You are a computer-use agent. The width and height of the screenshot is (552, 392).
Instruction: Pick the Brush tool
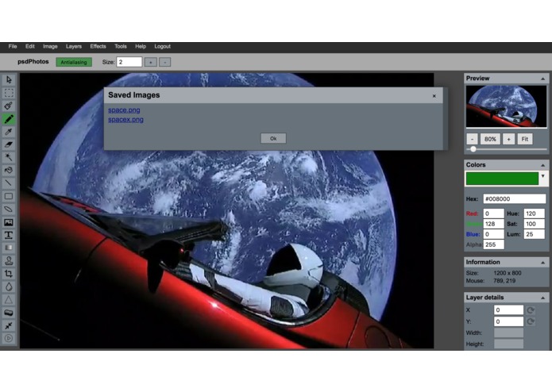9,106
